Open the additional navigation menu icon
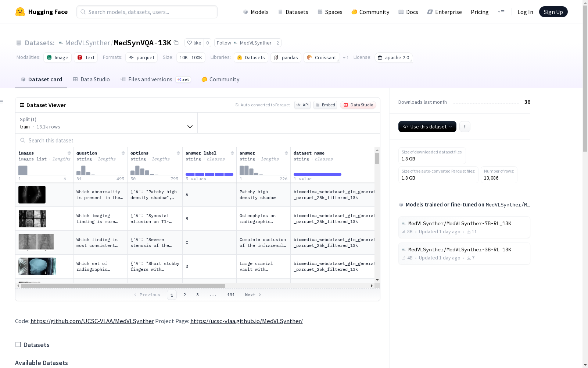 click(x=501, y=12)
